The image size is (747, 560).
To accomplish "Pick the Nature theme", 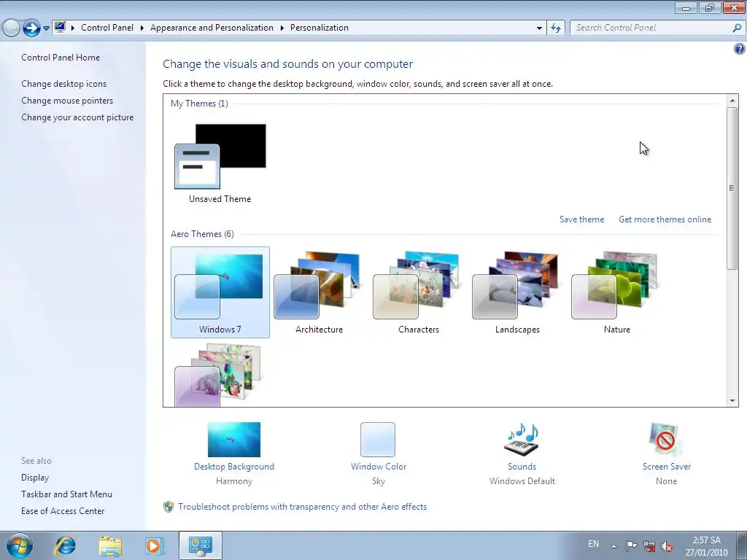I will 616,292.
